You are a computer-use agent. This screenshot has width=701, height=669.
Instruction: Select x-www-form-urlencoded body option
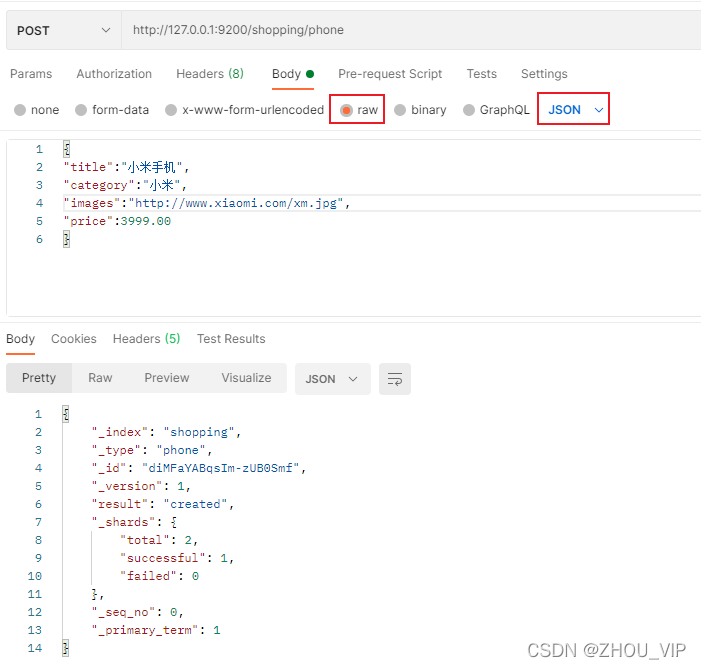point(171,110)
